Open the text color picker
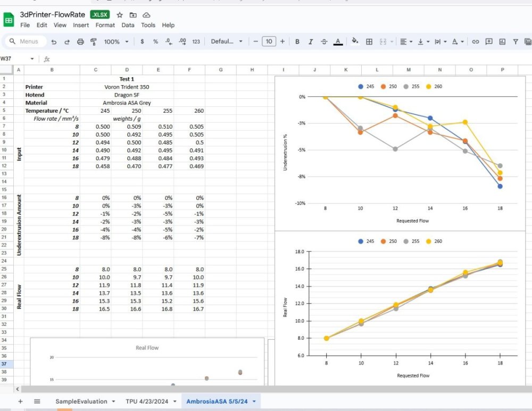The width and height of the screenshot is (532, 411). pyautogui.click(x=338, y=41)
